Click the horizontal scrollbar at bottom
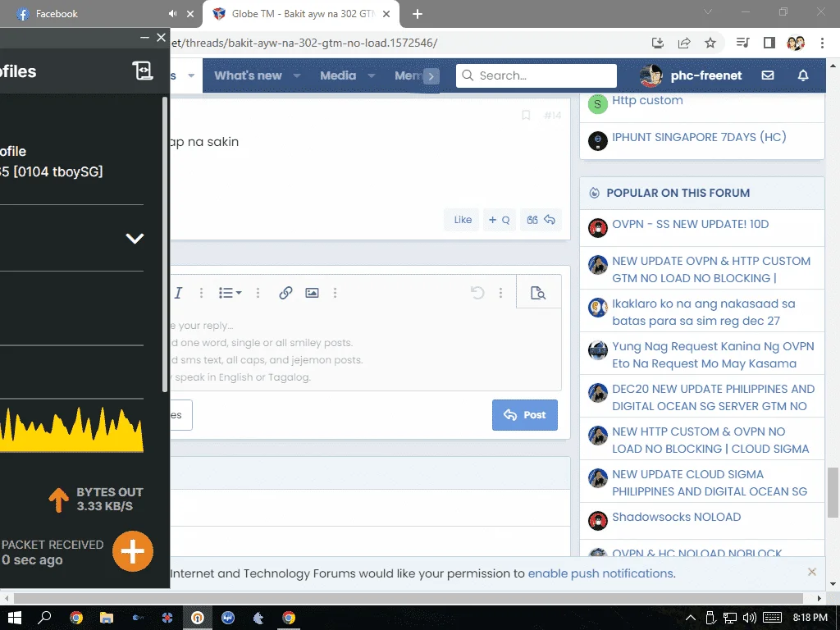This screenshot has width=840, height=630. tap(409, 598)
